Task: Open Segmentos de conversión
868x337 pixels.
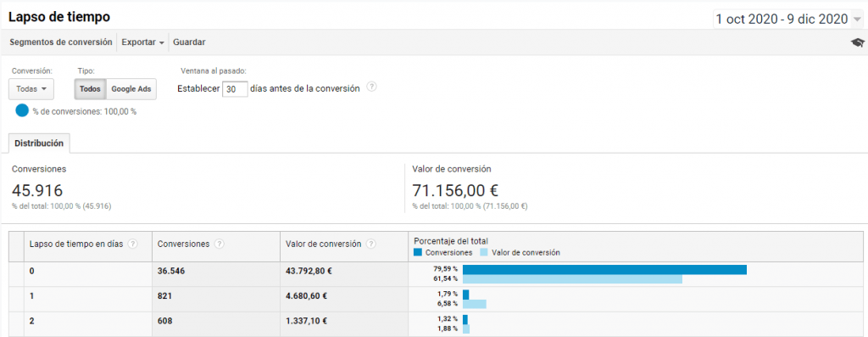Action: [x=61, y=42]
